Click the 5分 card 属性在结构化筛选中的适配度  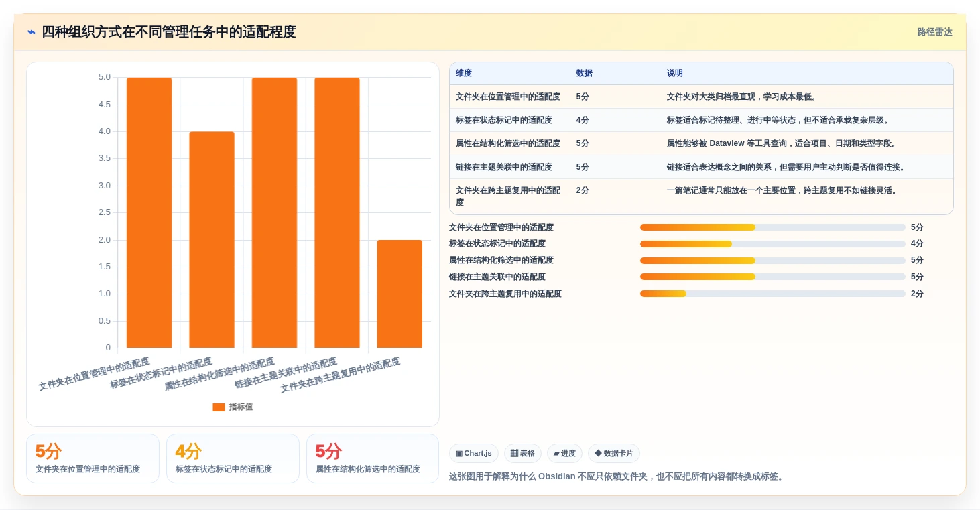pos(373,458)
